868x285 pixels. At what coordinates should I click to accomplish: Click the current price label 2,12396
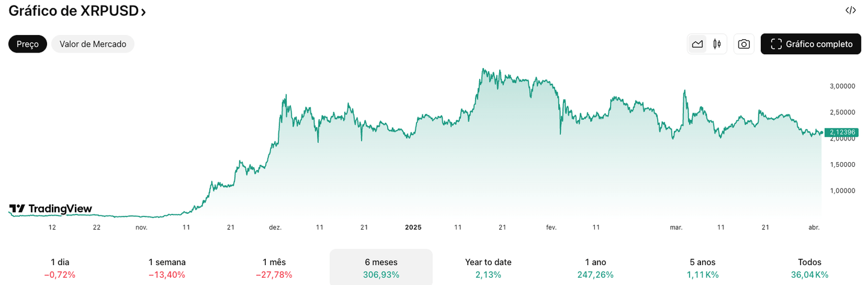pos(841,133)
